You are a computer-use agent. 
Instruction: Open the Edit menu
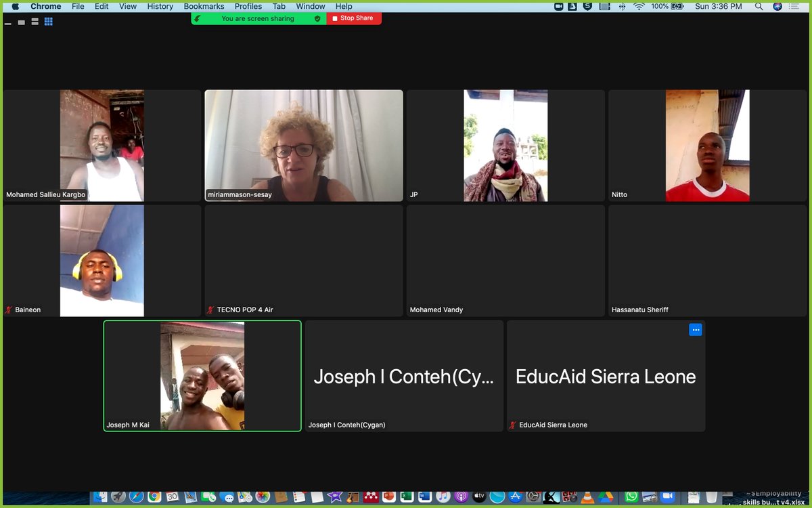[101, 6]
